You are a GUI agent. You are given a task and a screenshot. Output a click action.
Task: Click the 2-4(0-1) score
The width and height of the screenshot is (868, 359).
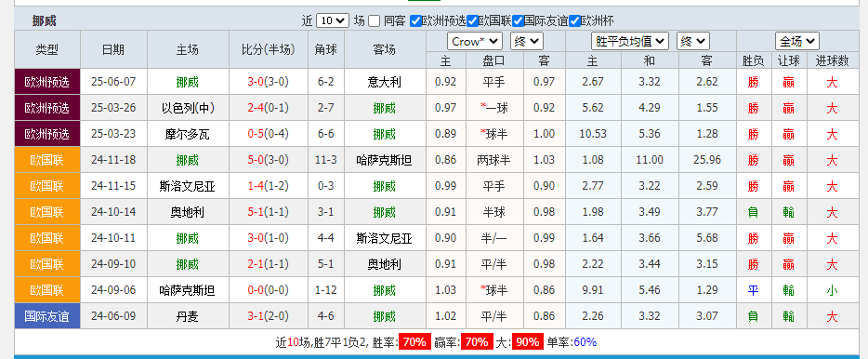click(269, 109)
